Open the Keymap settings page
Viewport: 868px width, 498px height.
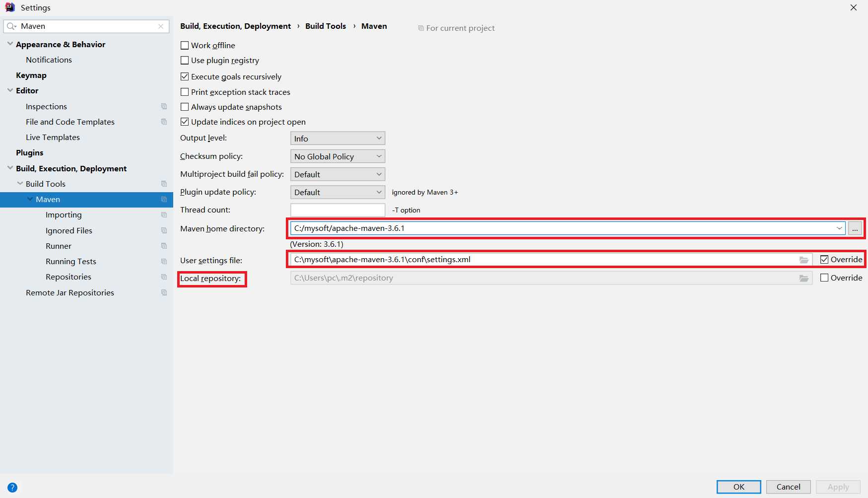coord(31,75)
